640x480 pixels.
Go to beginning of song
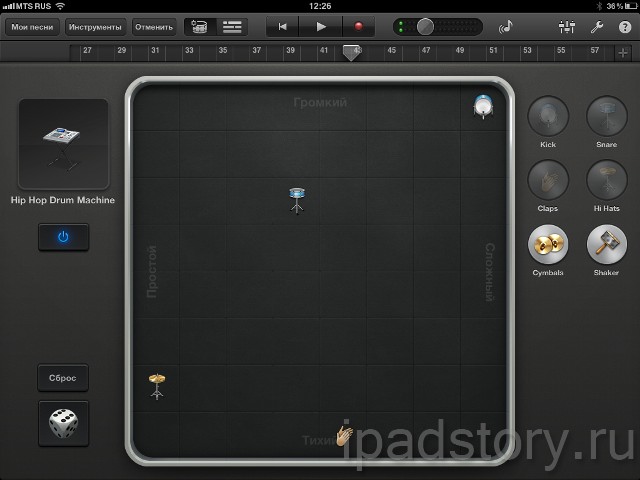282,27
